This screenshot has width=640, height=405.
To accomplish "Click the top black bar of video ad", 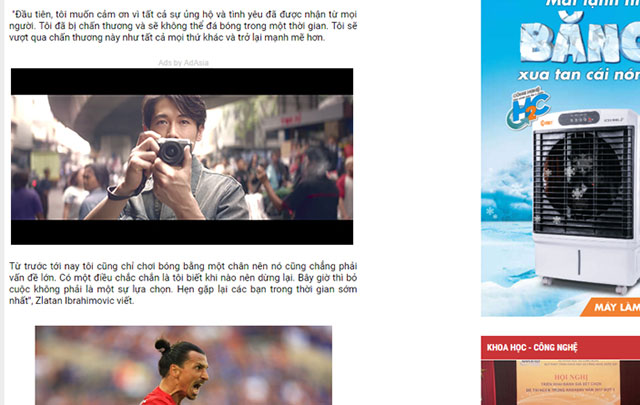I will 182,82.
